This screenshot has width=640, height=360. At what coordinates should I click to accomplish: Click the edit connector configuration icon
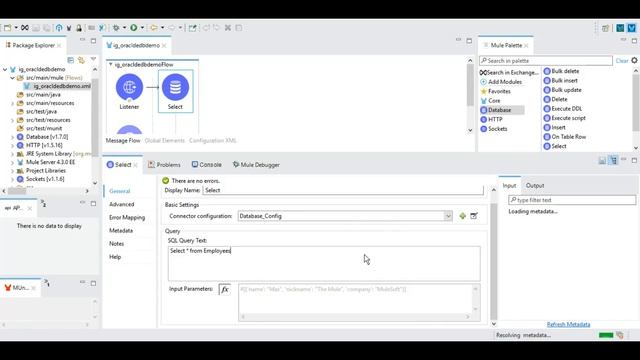click(474, 216)
